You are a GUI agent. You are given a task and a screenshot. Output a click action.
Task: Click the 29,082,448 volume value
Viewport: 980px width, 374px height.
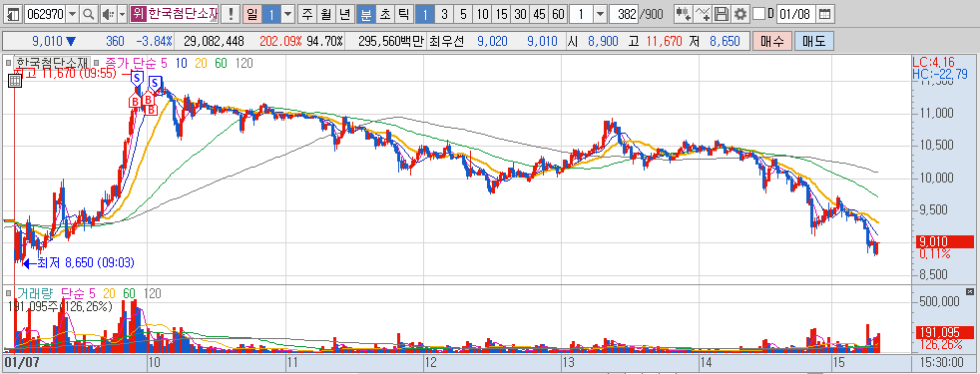(x=214, y=42)
